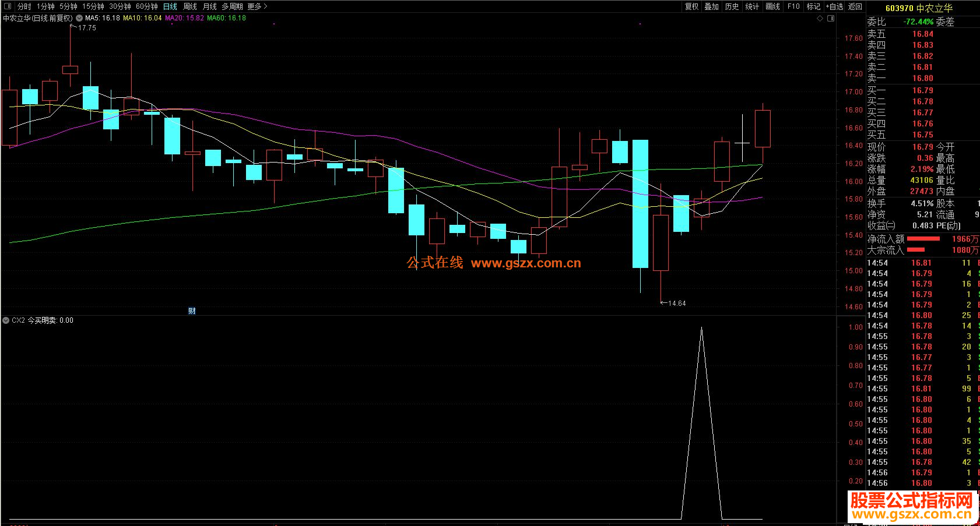Select the 15分钟 period tab
The height and width of the screenshot is (526, 980).
click(93, 6)
